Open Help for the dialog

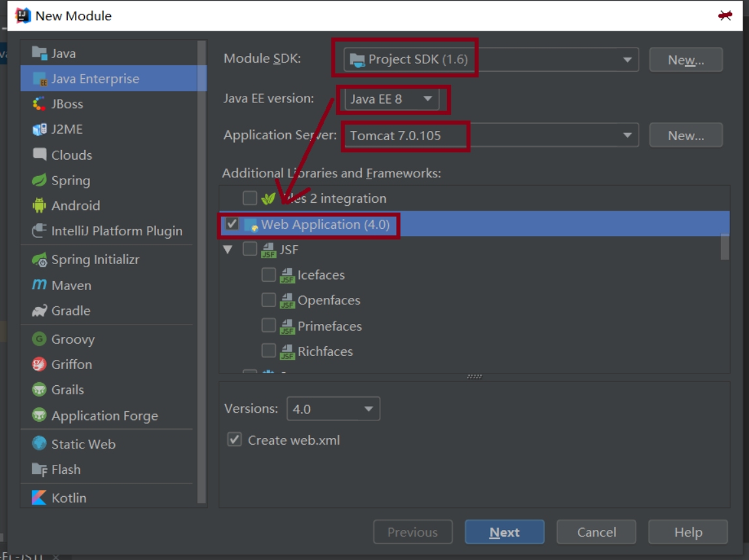pyautogui.click(x=688, y=532)
